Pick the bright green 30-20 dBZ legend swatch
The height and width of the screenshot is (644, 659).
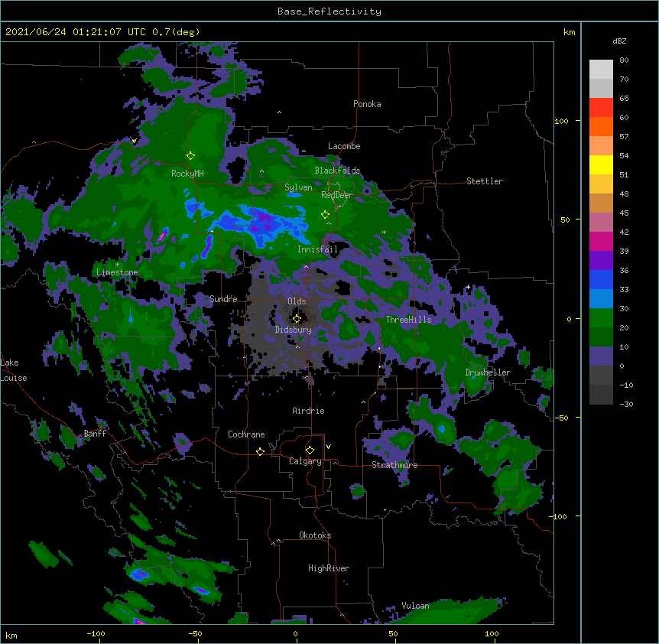(x=601, y=318)
